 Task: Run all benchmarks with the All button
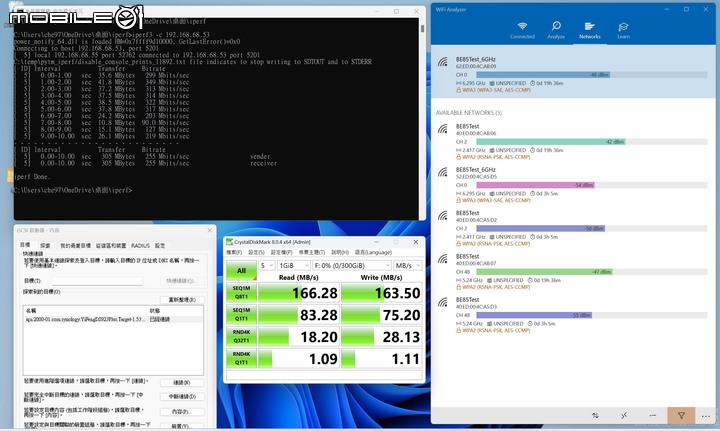point(242,270)
